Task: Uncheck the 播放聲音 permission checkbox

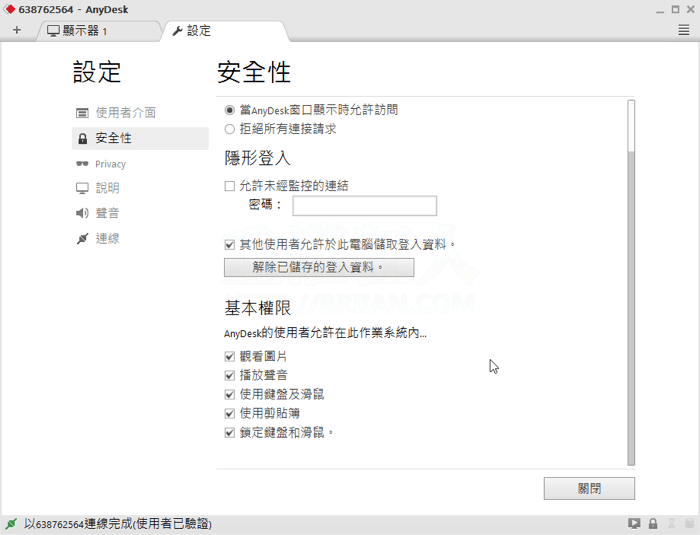Action: pos(230,376)
